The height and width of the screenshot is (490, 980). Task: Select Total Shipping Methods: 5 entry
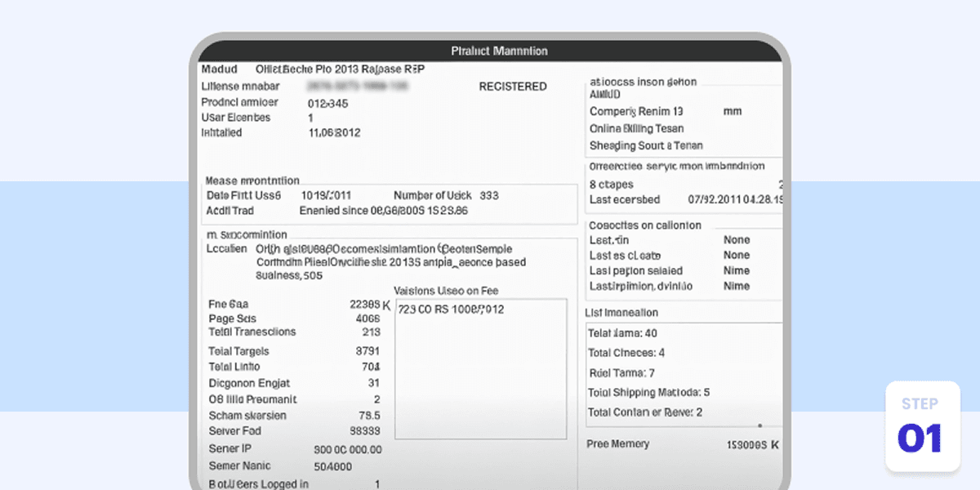(649, 392)
